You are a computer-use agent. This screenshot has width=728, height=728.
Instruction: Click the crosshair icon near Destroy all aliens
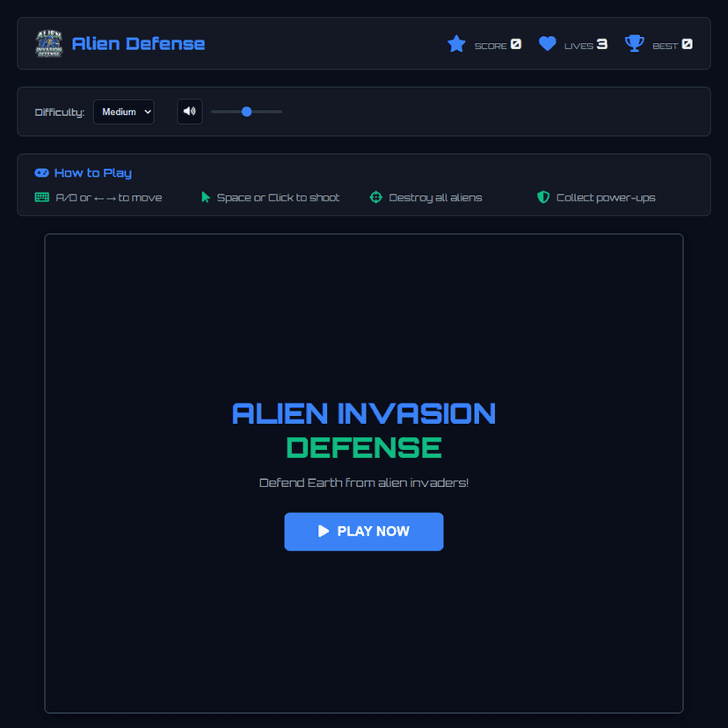click(x=376, y=197)
